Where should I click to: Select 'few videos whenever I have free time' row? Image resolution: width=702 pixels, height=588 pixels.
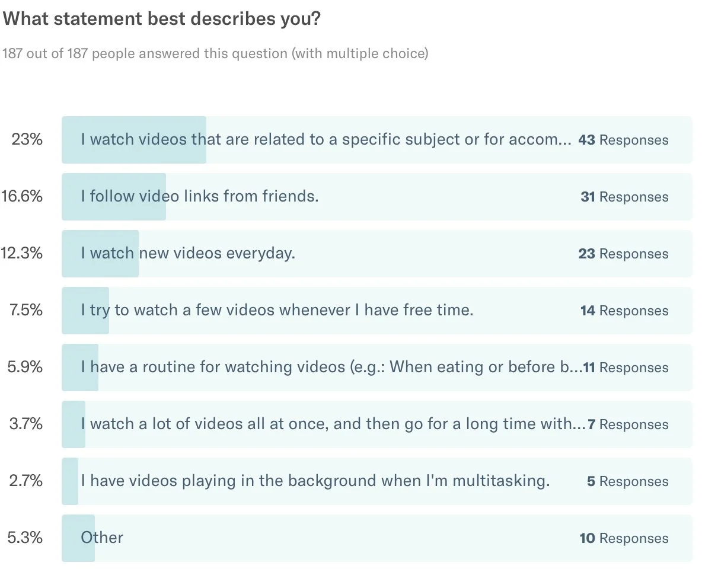click(377, 310)
